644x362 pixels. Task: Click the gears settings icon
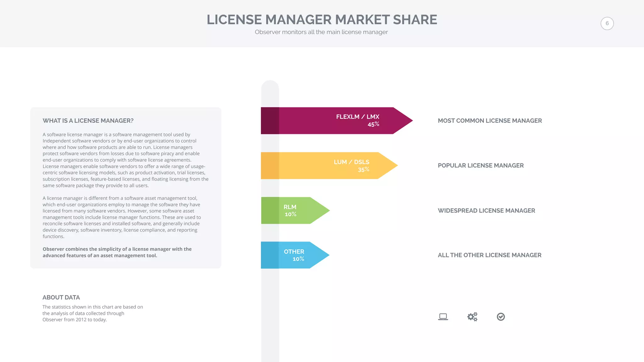(472, 317)
